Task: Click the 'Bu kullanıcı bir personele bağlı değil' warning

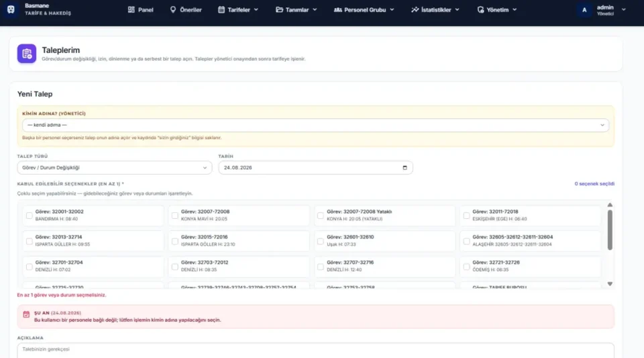Action: tap(127, 320)
